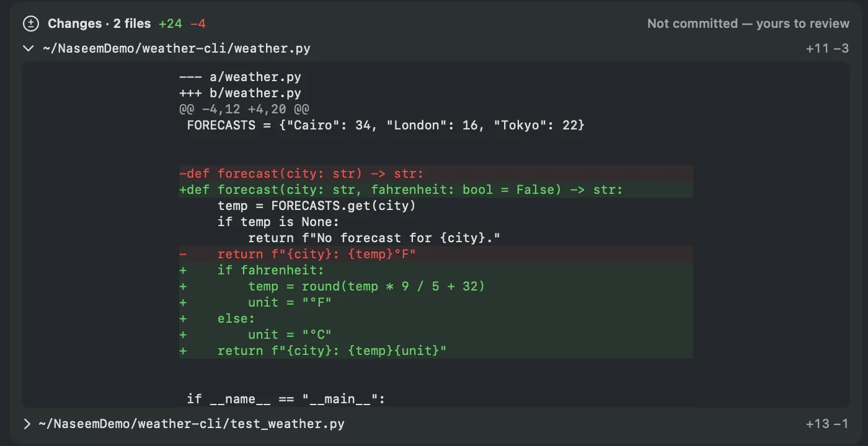This screenshot has height=446, width=868.
Task: Click "Not committed — yours to review" label
Action: pyautogui.click(x=748, y=24)
